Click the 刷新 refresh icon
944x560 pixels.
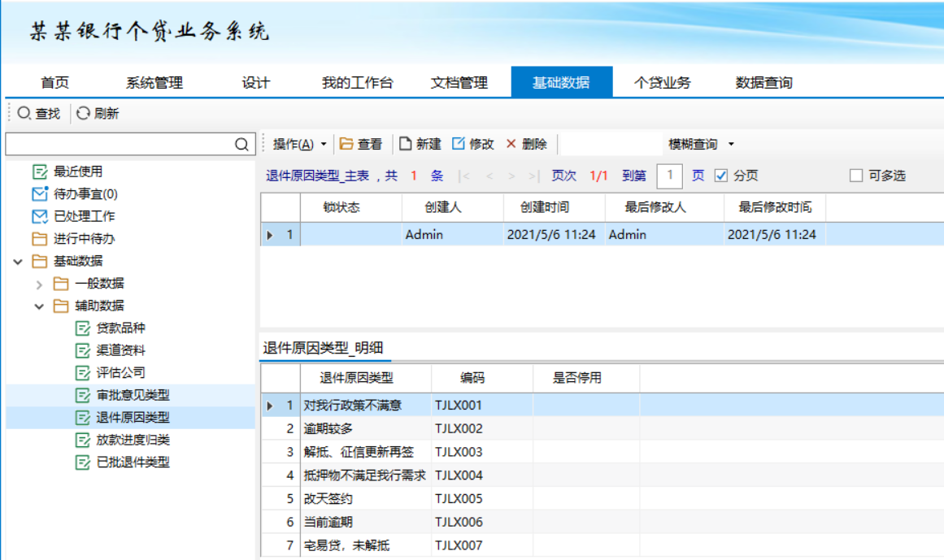tap(83, 114)
